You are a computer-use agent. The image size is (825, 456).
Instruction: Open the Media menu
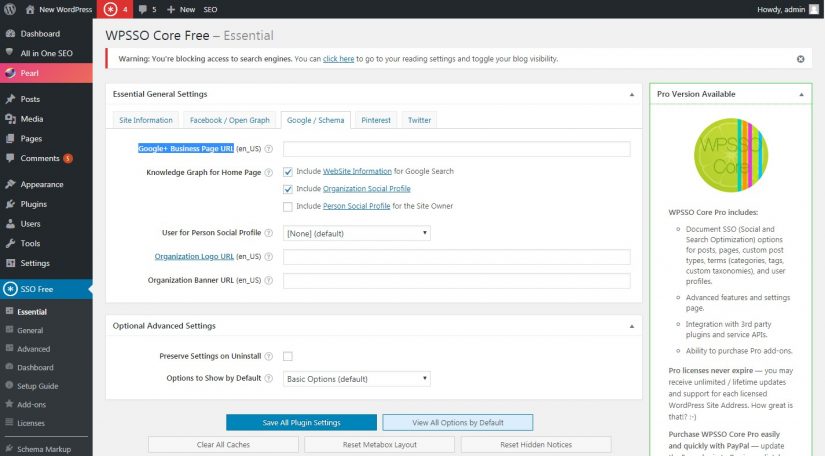[46, 119]
